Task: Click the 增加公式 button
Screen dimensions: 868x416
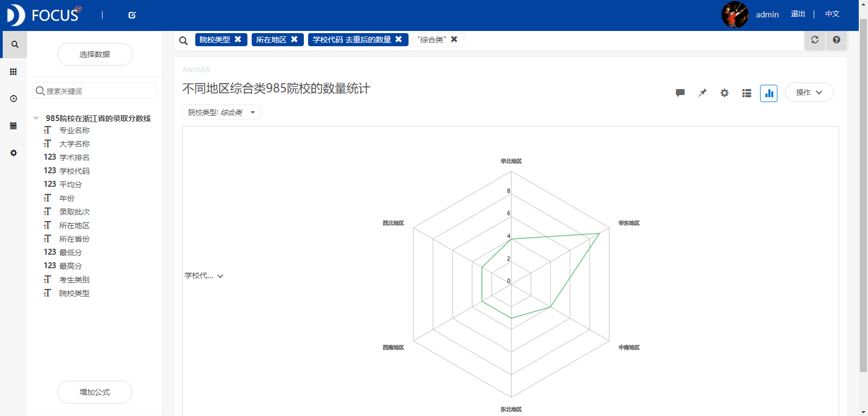Action: click(x=95, y=392)
